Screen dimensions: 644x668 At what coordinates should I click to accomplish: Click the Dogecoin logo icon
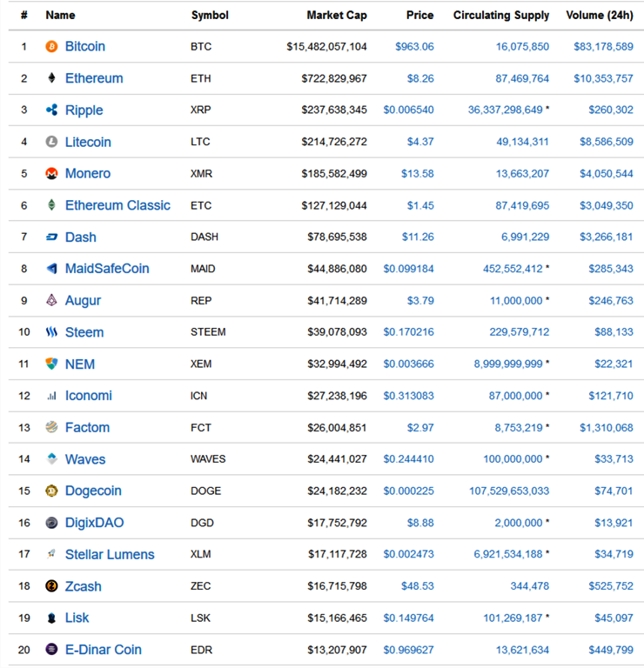click(51, 491)
